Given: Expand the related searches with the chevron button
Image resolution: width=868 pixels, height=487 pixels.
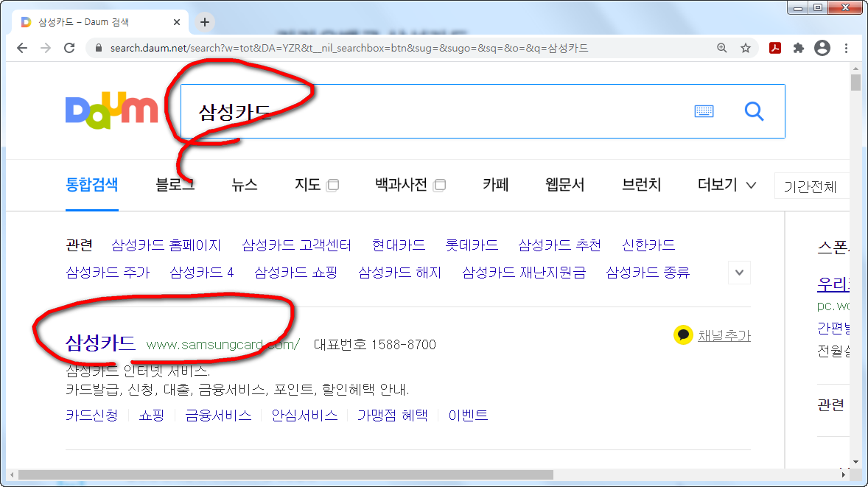Looking at the screenshot, I should pos(739,273).
